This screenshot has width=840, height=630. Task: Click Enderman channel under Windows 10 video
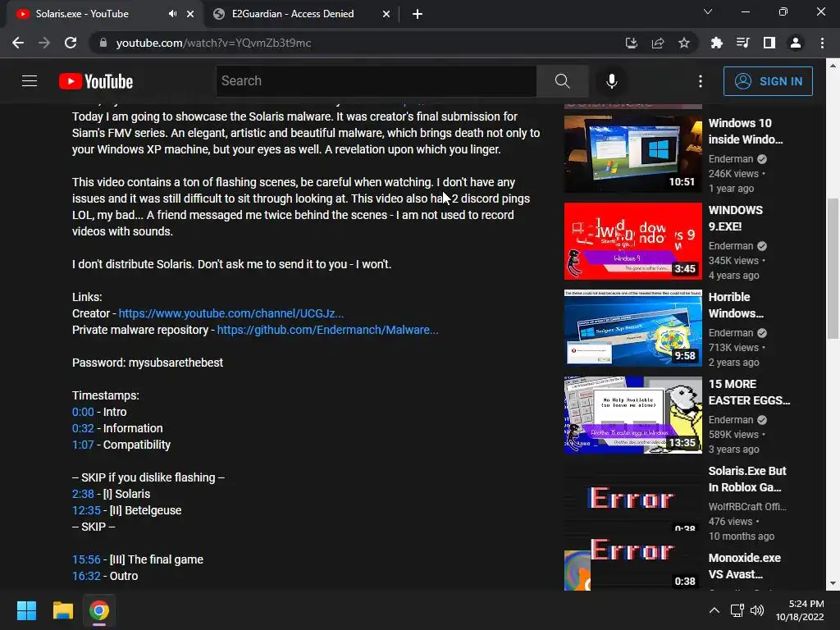tap(731, 159)
